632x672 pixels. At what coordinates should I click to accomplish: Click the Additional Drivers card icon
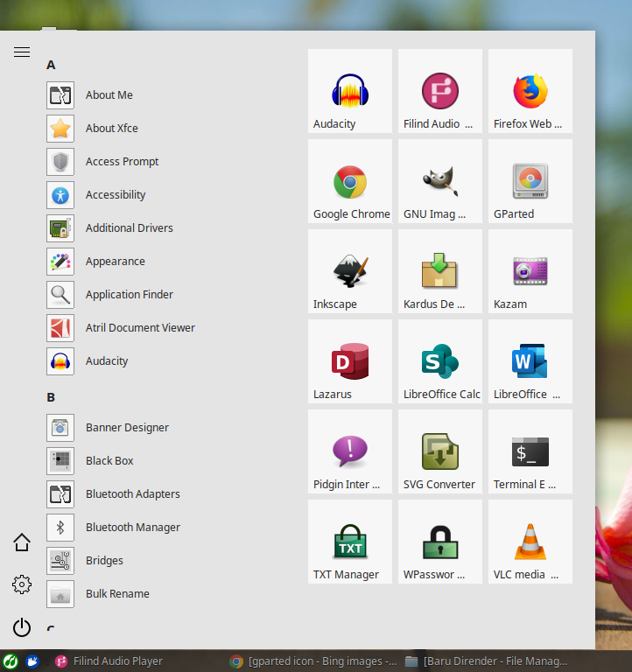(x=60, y=228)
